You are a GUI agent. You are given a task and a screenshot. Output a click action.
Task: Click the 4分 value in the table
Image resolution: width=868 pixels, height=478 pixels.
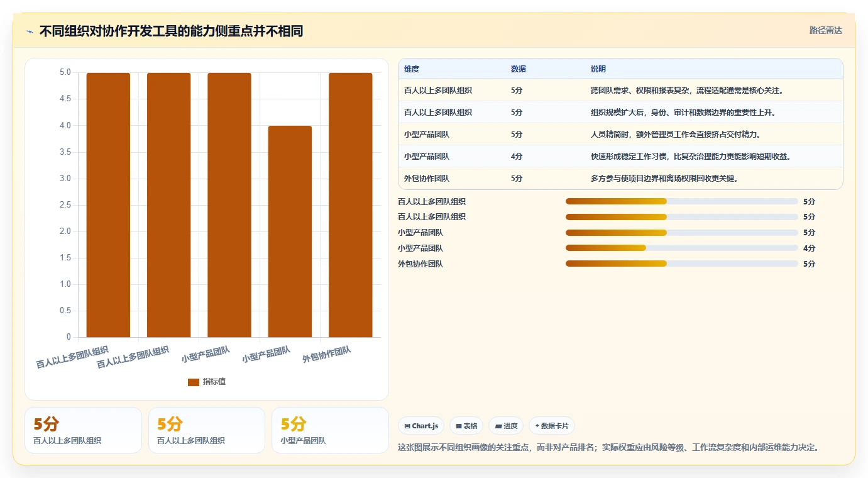[517, 157]
